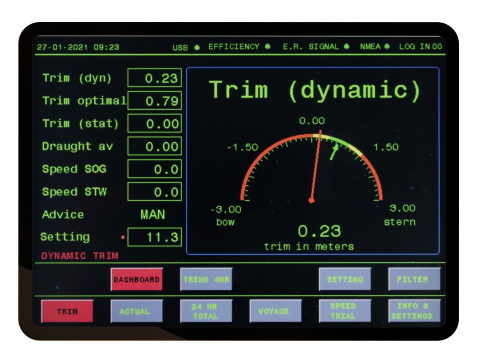Image resolution: width=479 pixels, height=363 pixels.
Task: Click the MAN advice value
Action: [153, 214]
